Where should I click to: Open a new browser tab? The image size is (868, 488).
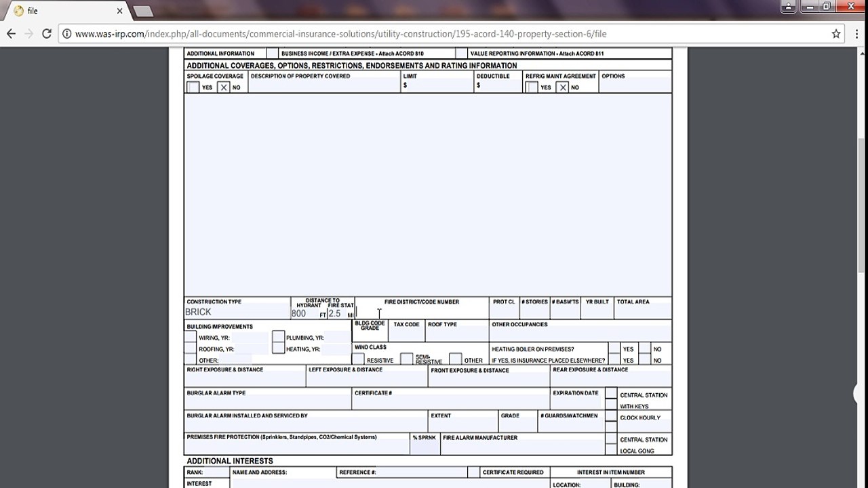[x=142, y=11]
